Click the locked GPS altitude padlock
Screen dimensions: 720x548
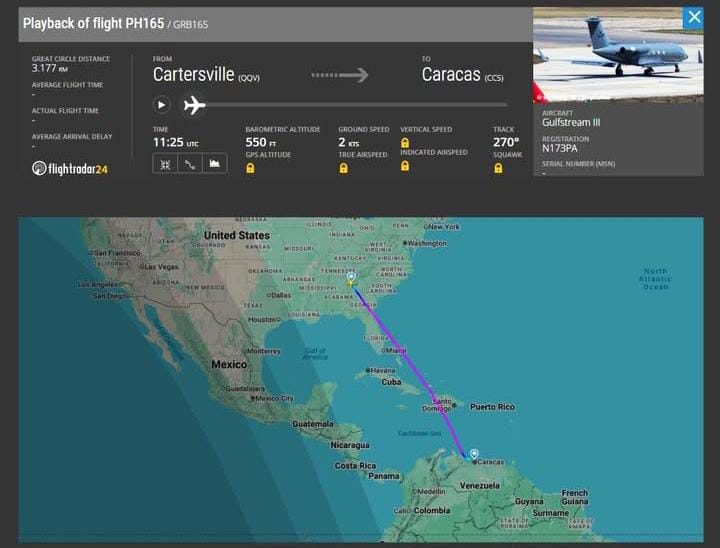click(250, 168)
